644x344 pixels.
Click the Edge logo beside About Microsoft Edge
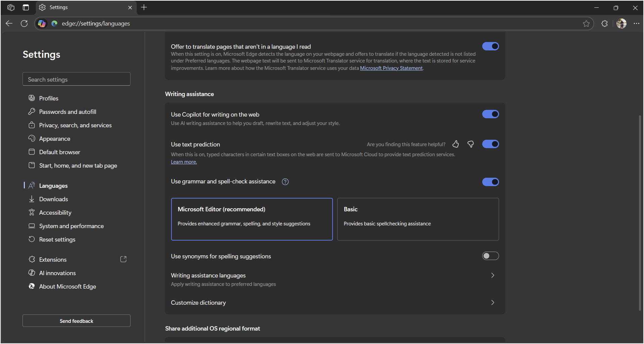click(32, 286)
